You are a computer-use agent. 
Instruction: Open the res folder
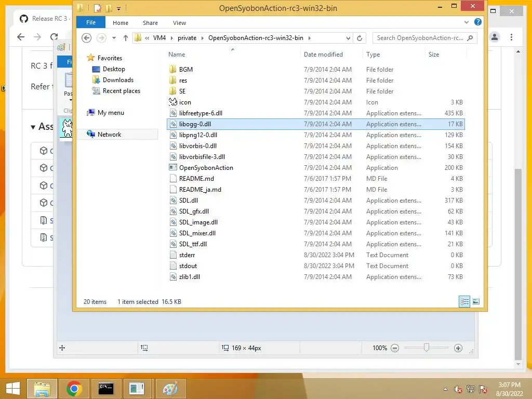click(183, 81)
